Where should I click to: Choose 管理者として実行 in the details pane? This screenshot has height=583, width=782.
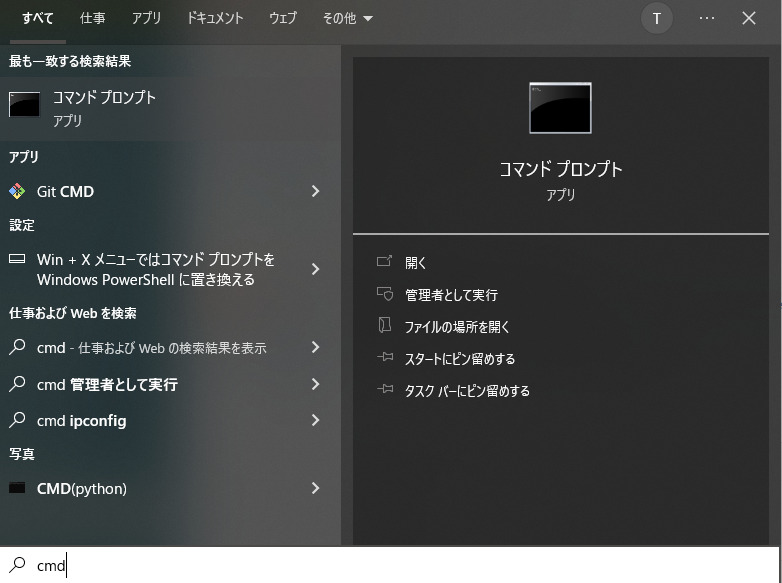(451, 295)
